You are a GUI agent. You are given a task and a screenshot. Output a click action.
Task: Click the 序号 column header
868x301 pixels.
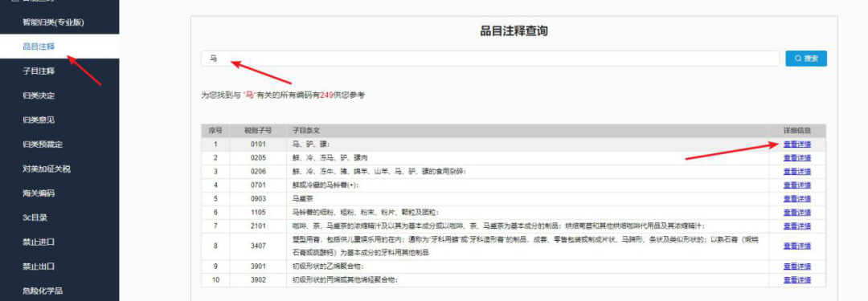coord(215,131)
